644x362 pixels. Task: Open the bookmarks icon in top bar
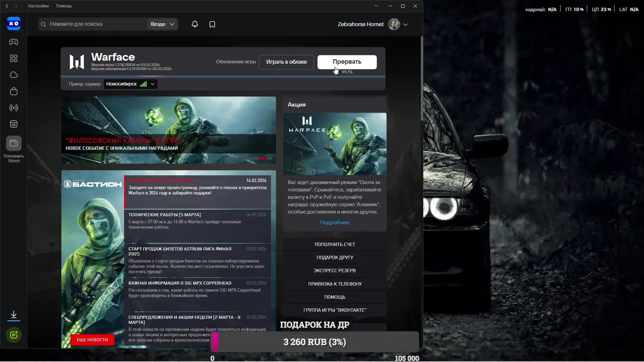[212, 24]
